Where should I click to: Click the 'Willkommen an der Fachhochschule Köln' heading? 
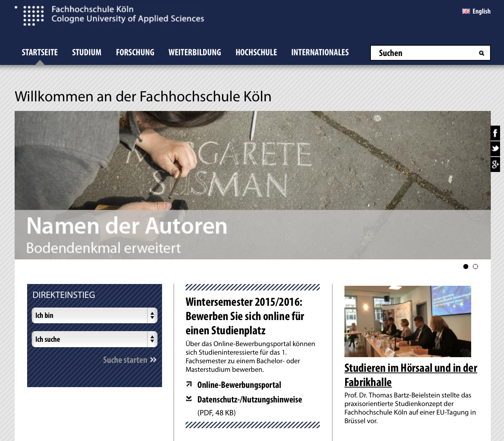(143, 97)
